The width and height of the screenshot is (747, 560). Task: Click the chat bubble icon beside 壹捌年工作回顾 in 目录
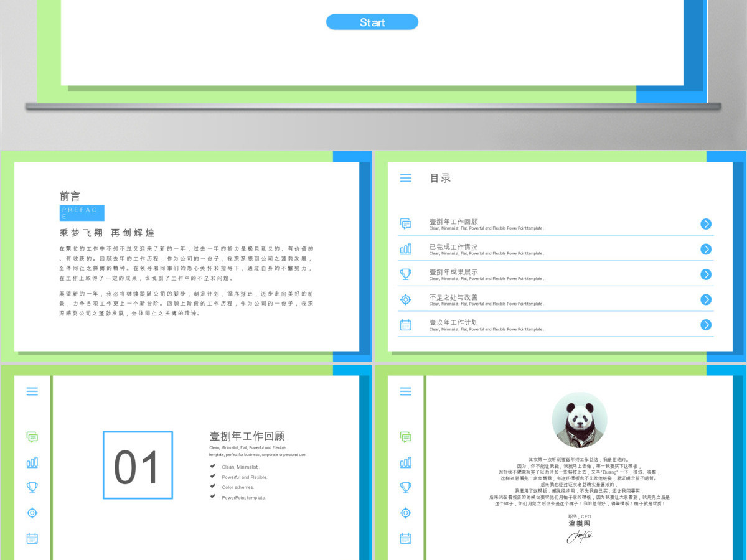[x=406, y=224]
